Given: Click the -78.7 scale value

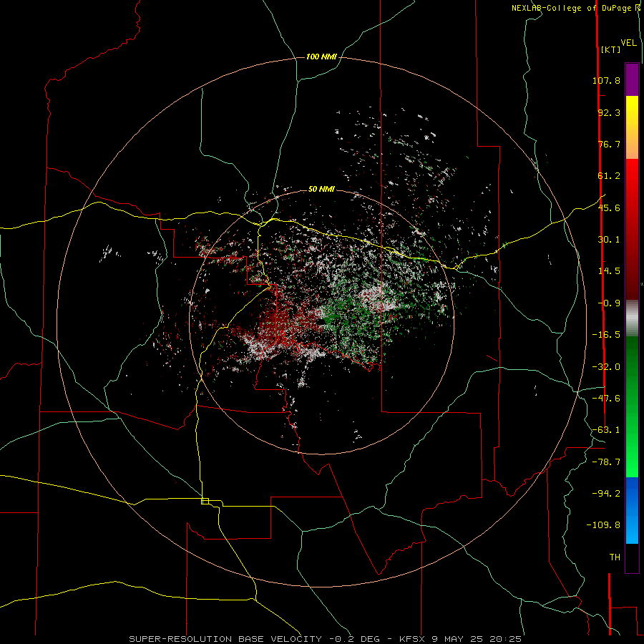Looking at the screenshot, I should [x=606, y=462].
